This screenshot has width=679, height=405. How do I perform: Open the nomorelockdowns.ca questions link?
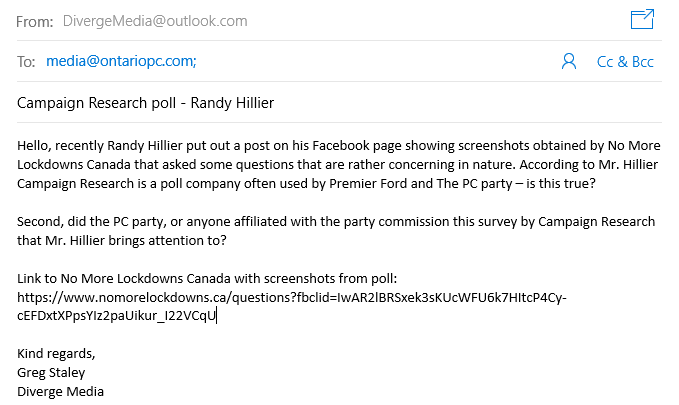point(290,297)
